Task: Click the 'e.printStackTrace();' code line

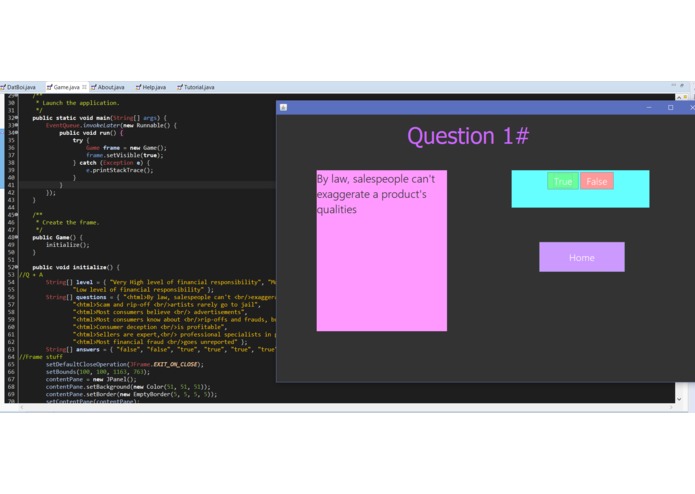Action: (x=119, y=170)
